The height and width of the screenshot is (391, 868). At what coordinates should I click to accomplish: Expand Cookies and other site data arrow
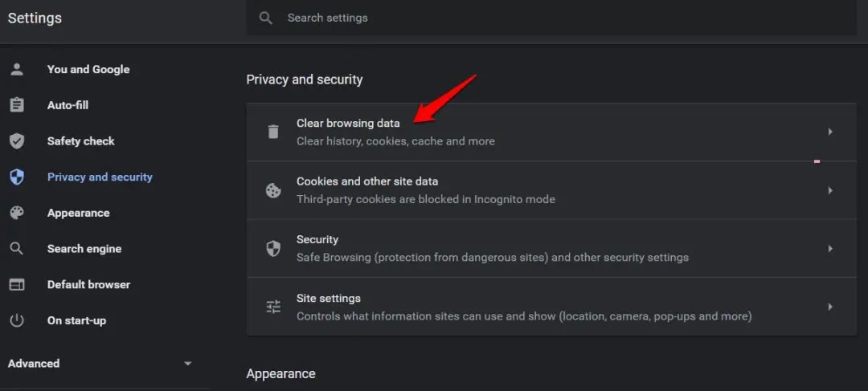click(830, 190)
